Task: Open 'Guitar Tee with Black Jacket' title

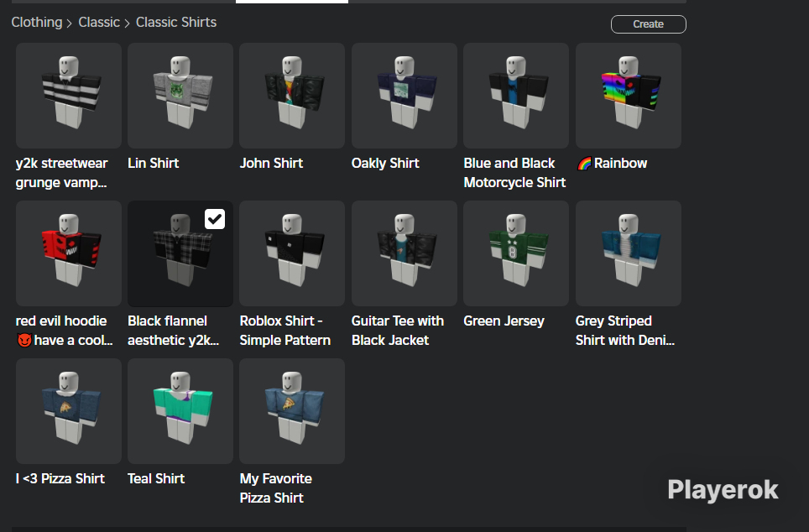Action: (x=398, y=331)
